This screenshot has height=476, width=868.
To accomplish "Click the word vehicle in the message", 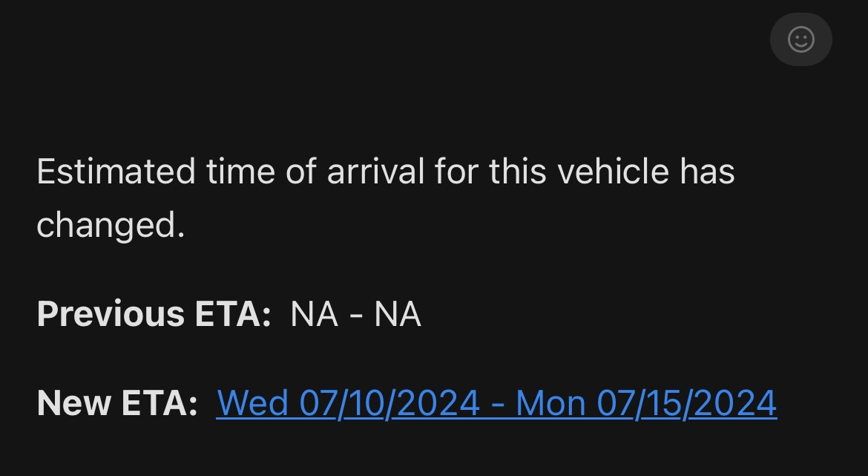I will click(x=614, y=172).
